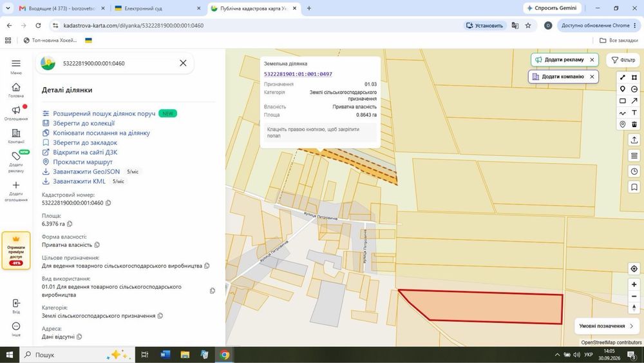Click Копіювати посилання на ділянку
The height and width of the screenshot is (363, 644).
point(102,133)
